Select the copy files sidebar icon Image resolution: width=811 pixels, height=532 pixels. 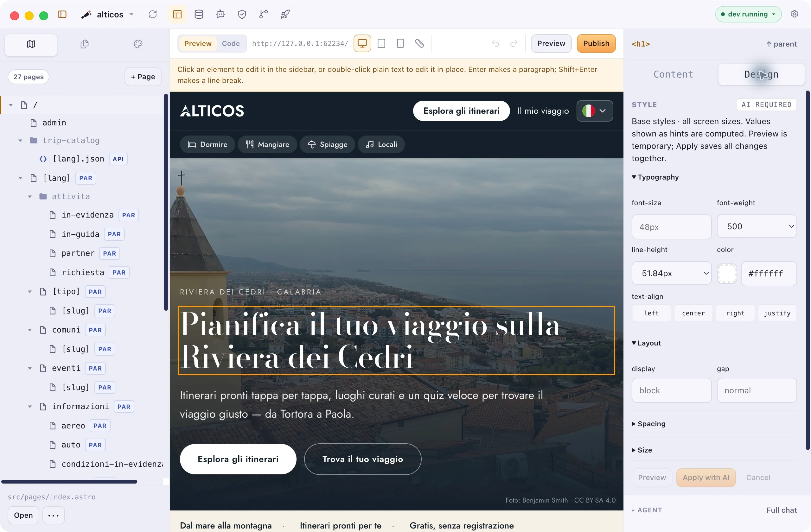pos(85,44)
